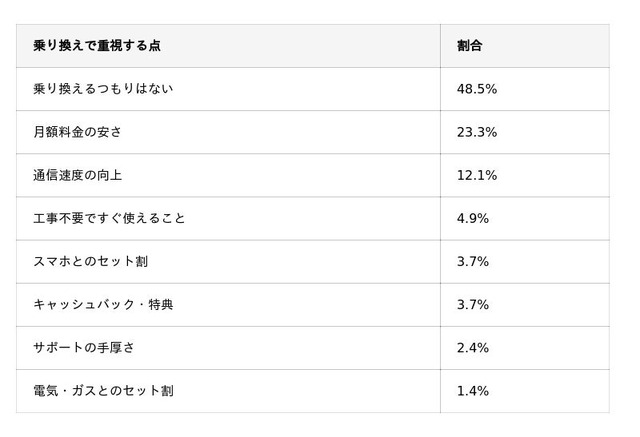Image resolution: width=640 pixels, height=437 pixels.
Task: Click empty area right of 48.5% value
Action: click(x=553, y=89)
